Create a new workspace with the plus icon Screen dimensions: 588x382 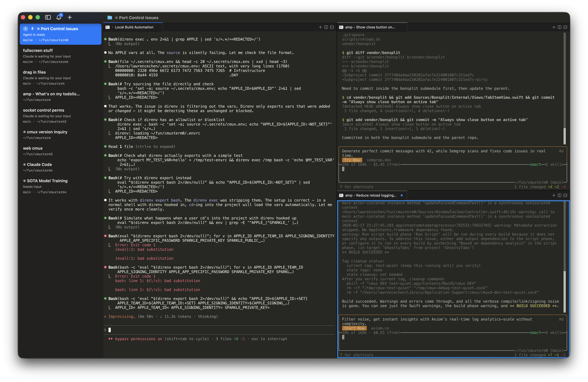pos(70,18)
